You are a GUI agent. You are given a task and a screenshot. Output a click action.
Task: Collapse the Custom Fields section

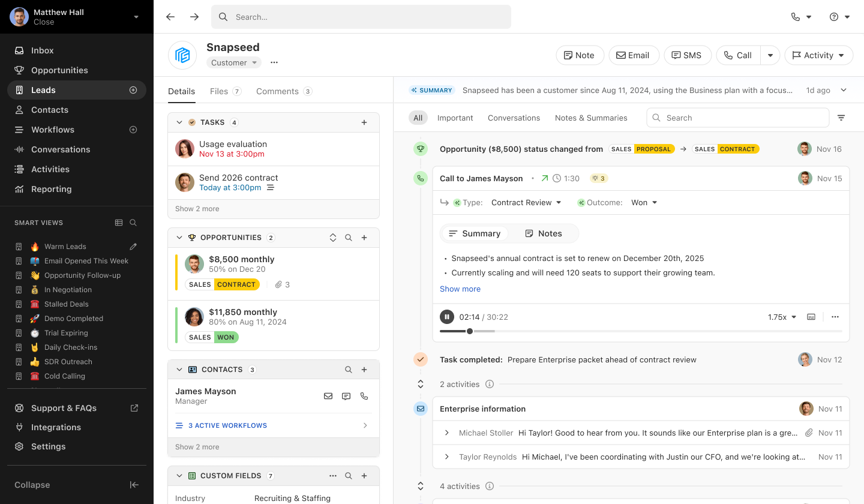coord(179,476)
